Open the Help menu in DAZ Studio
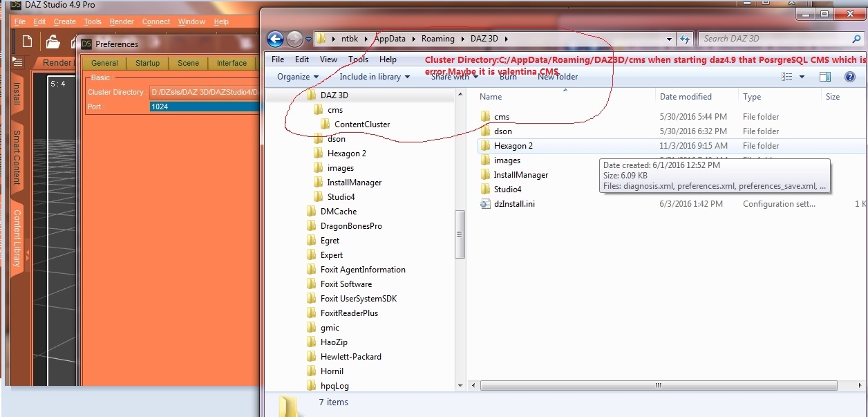The height and width of the screenshot is (417, 868). click(221, 21)
